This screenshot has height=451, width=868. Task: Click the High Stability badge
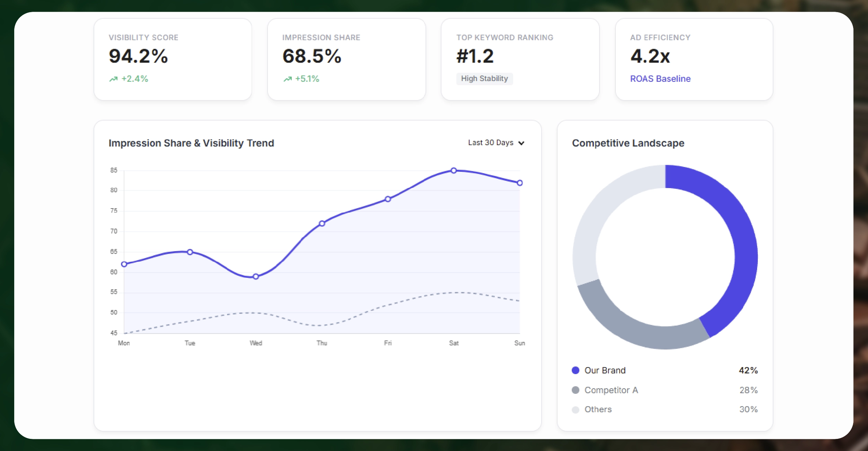tap(484, 79)
